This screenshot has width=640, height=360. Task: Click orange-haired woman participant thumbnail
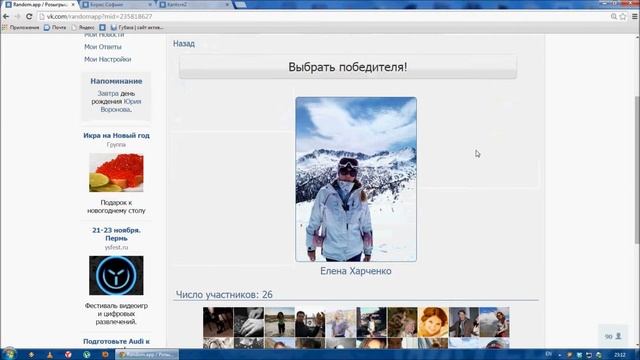tap(433, 322)
